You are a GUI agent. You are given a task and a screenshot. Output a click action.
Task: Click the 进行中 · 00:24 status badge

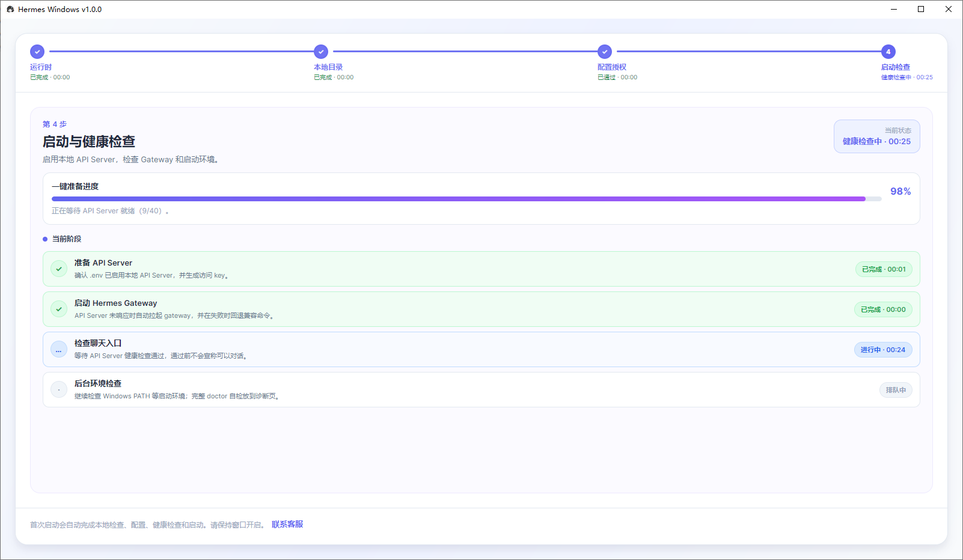point(883,350)
